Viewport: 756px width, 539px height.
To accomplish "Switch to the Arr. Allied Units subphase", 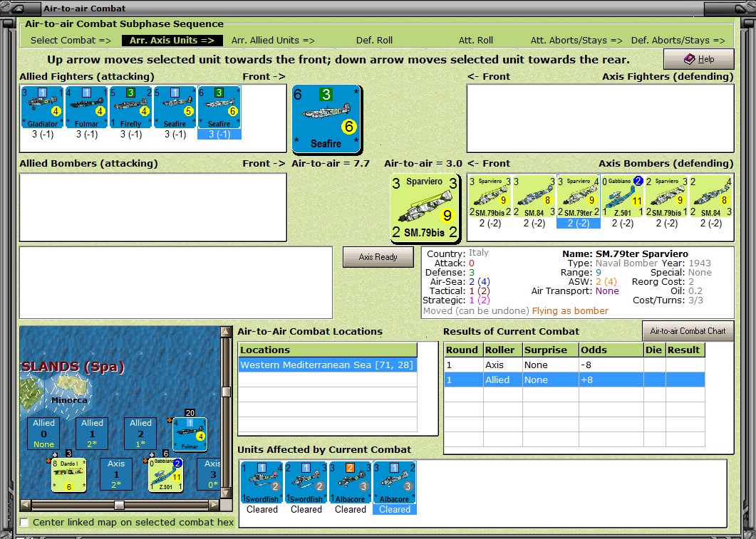I will [x=273, y=41].
